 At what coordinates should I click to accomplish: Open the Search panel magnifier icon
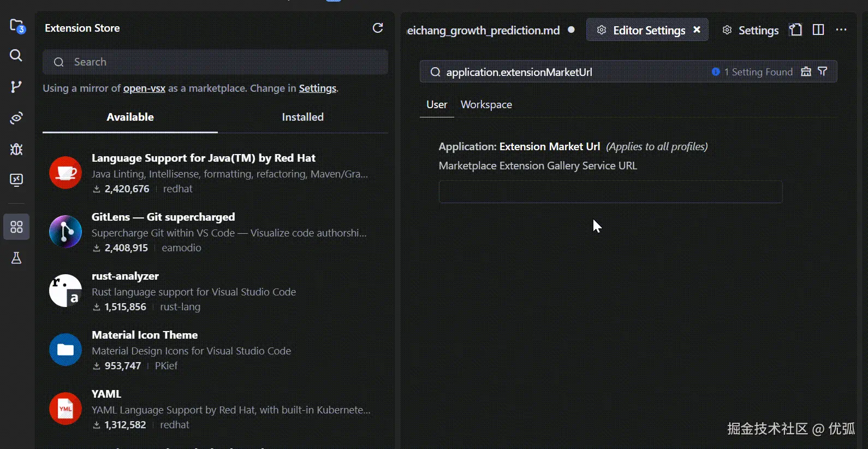click(16, 55)
